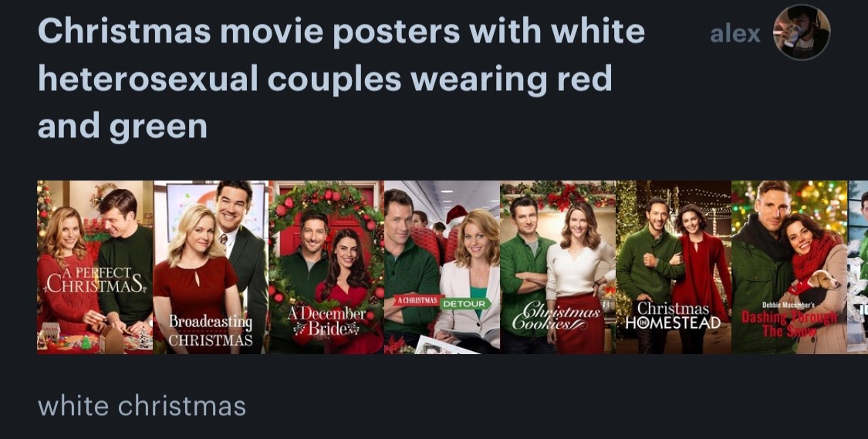Click the red A CHRISTMAS label on the poster
The width and height of the screenshot is (868, 439).
(417, 301)
